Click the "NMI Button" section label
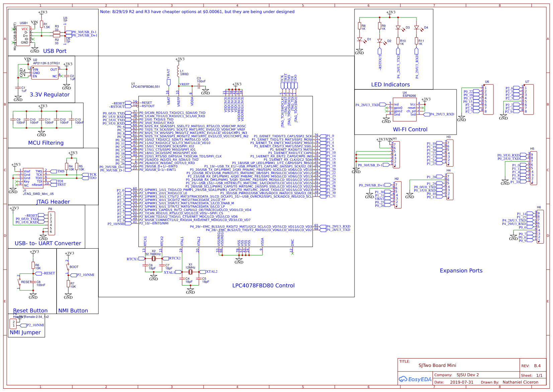Screen dimensions: 553x392 (73, 311)
